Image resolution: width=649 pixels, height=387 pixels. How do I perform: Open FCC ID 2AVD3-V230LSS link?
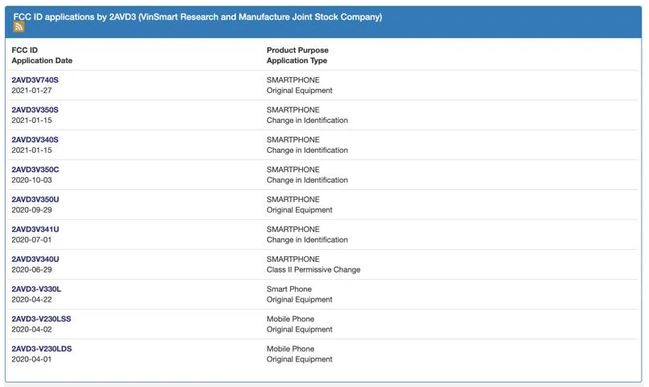click(x=41, y=319)
